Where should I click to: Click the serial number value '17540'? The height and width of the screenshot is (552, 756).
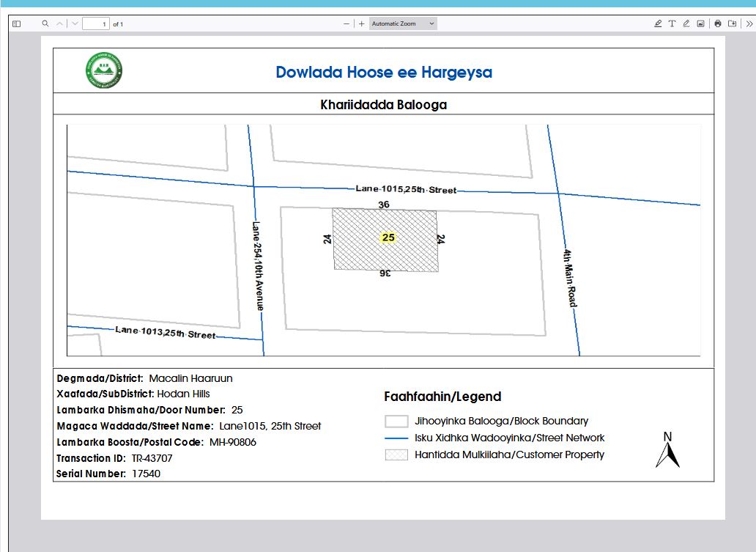146,474
